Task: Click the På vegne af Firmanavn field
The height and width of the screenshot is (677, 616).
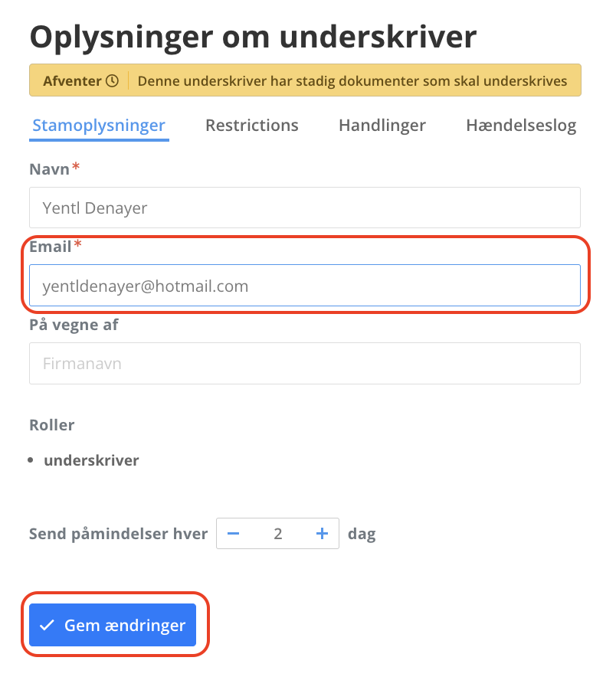Action: coord(305,364)
